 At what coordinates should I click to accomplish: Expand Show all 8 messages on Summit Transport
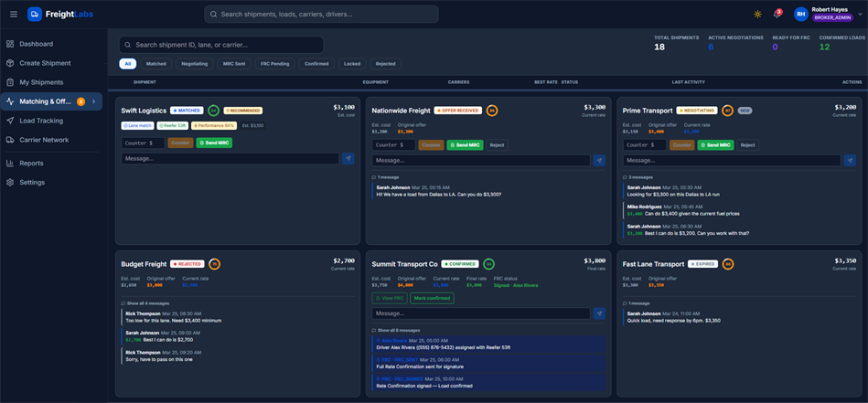click(396, 330)
